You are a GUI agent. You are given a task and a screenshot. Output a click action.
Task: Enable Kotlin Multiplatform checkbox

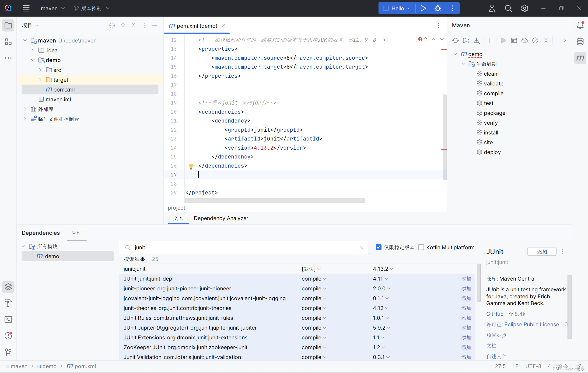421,247
